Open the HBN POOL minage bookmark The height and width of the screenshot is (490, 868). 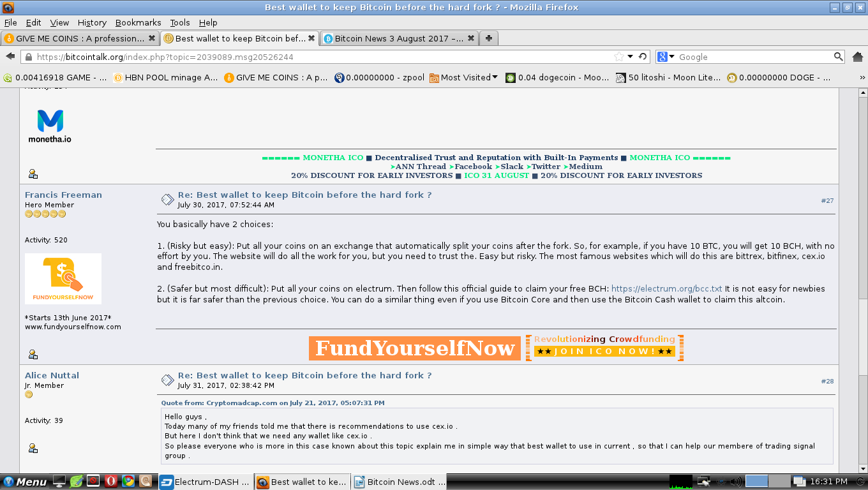166,77
